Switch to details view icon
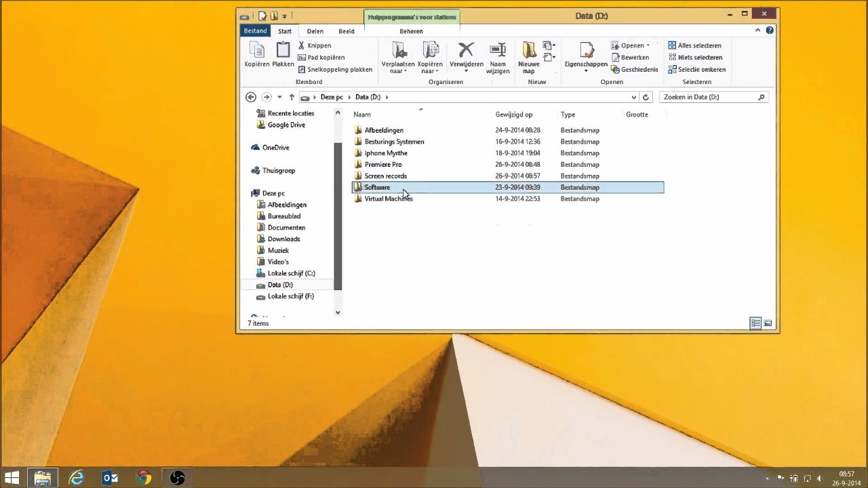This screenshot has height=488, width=868. tap(755, 323)
